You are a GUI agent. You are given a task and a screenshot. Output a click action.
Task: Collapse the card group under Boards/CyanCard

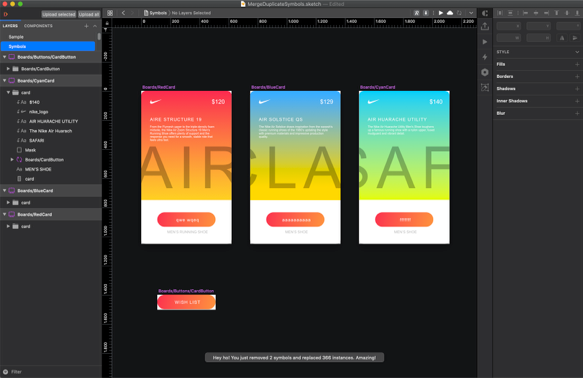(8, 93)
